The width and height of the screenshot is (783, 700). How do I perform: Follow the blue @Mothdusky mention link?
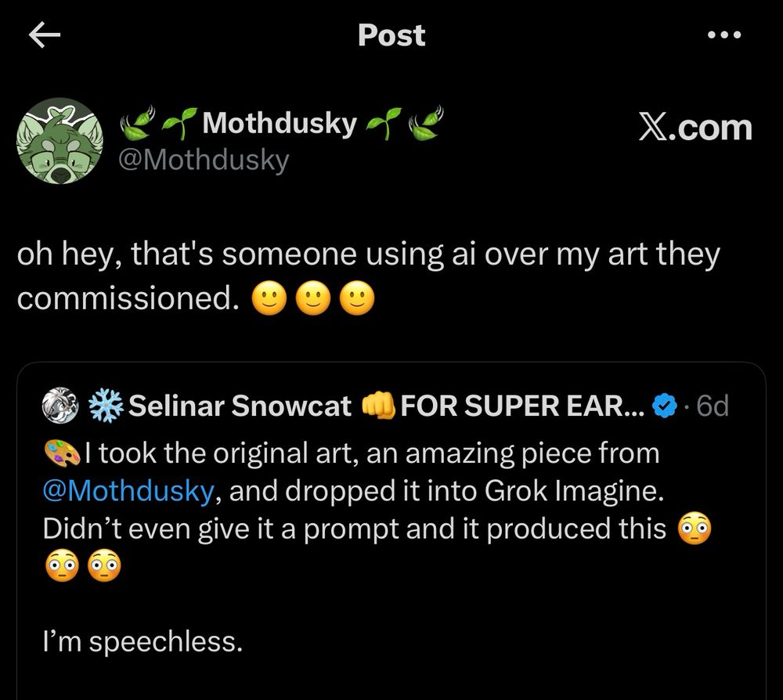[128, 491]
